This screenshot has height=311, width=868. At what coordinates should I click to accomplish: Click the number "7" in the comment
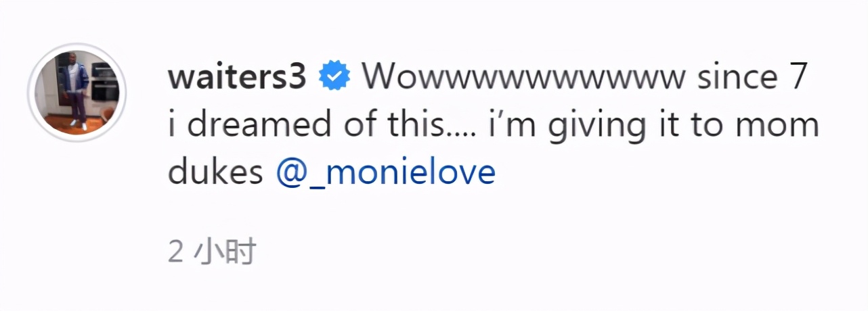tap(800, 78)
